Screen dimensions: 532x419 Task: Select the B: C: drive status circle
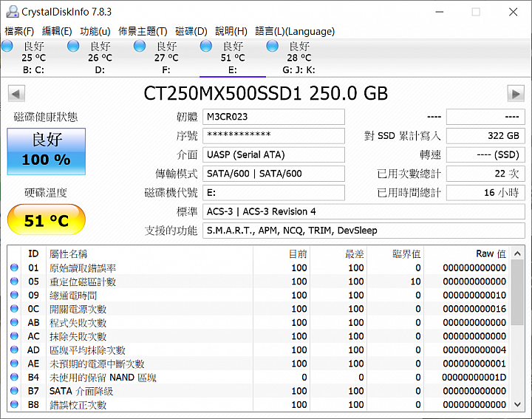(x=7, y=46)
